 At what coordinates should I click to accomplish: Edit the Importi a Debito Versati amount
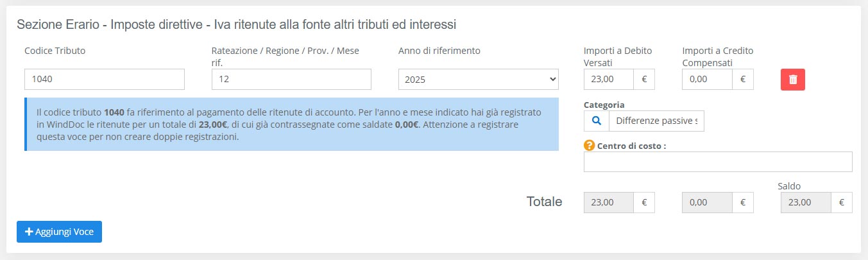click(608, 80)
